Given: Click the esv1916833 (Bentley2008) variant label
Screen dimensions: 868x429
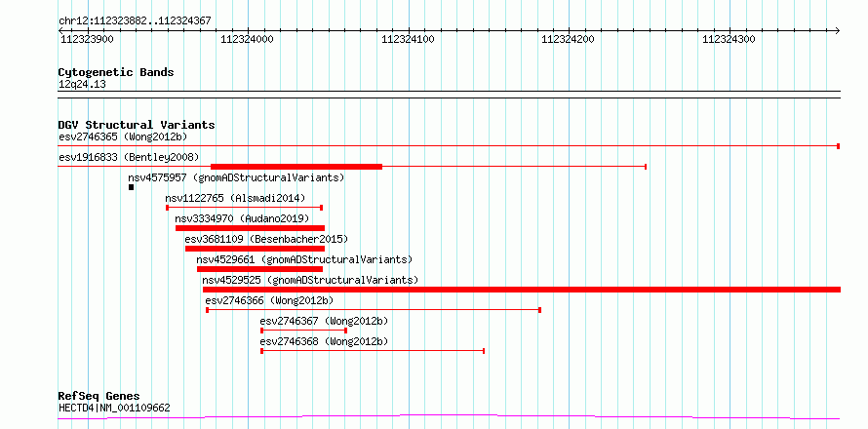Looking at the screenshot, I should pos(129,157).
